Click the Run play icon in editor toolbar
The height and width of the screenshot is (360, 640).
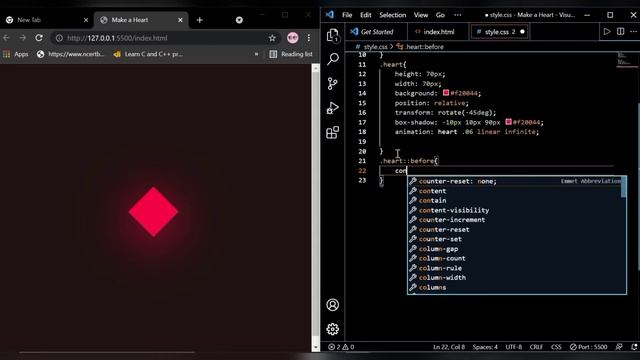tap(607, 31)
